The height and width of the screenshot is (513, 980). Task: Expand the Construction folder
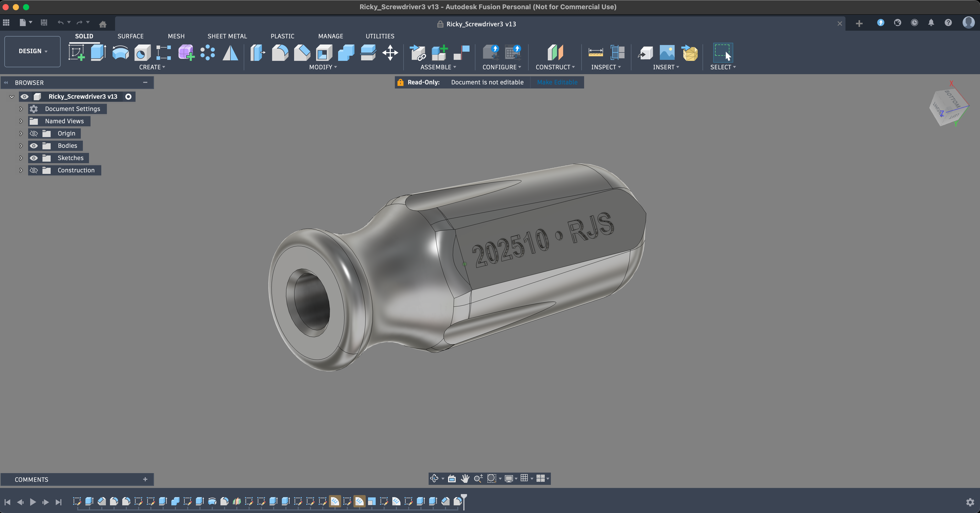pyautogui.click(x=21, y=170)
